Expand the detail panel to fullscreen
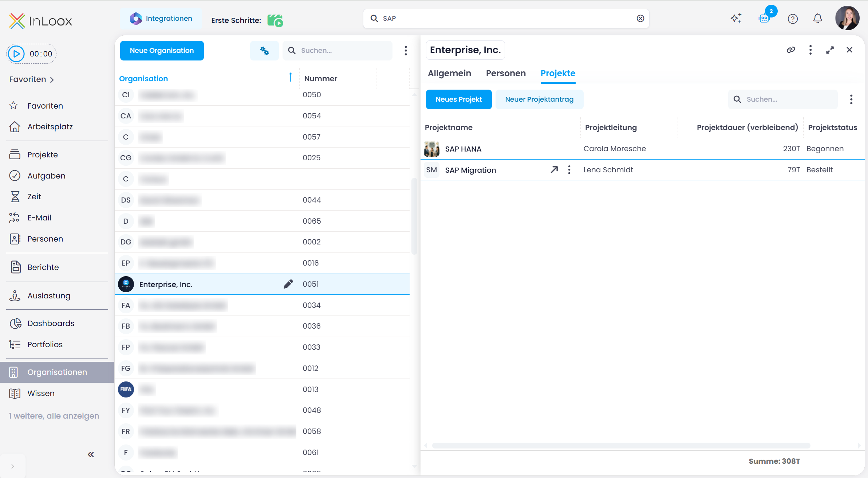The height and width of the screenshot is (478, 868). click(830, 50)
